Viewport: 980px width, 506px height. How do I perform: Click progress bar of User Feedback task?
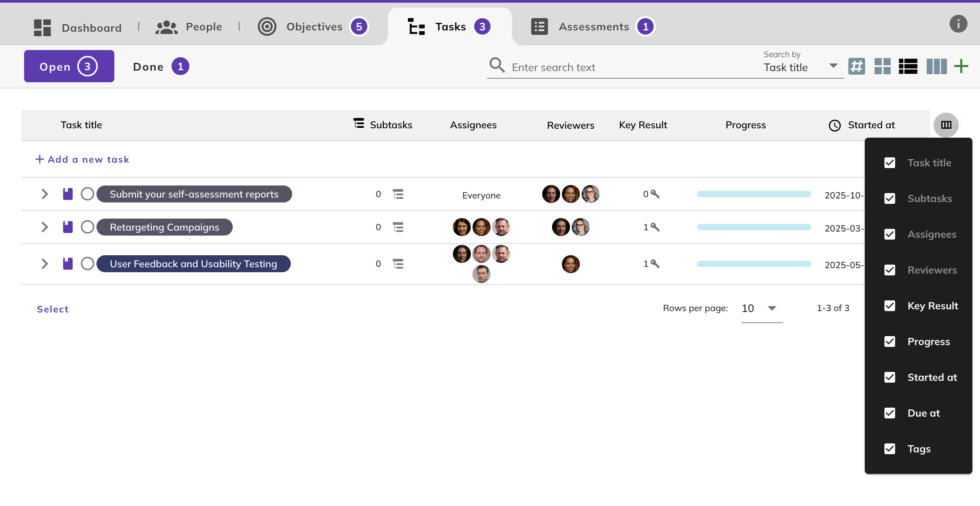pos(754,264)
